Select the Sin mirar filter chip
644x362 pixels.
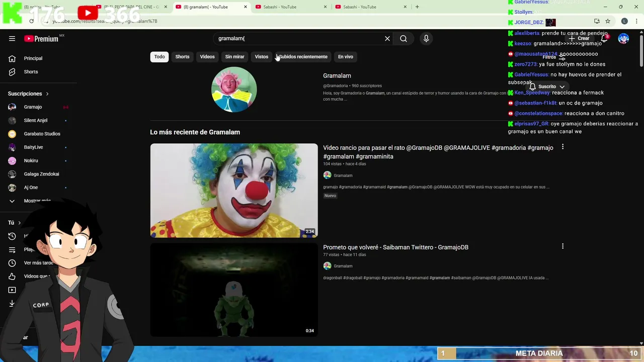point(234,57)
